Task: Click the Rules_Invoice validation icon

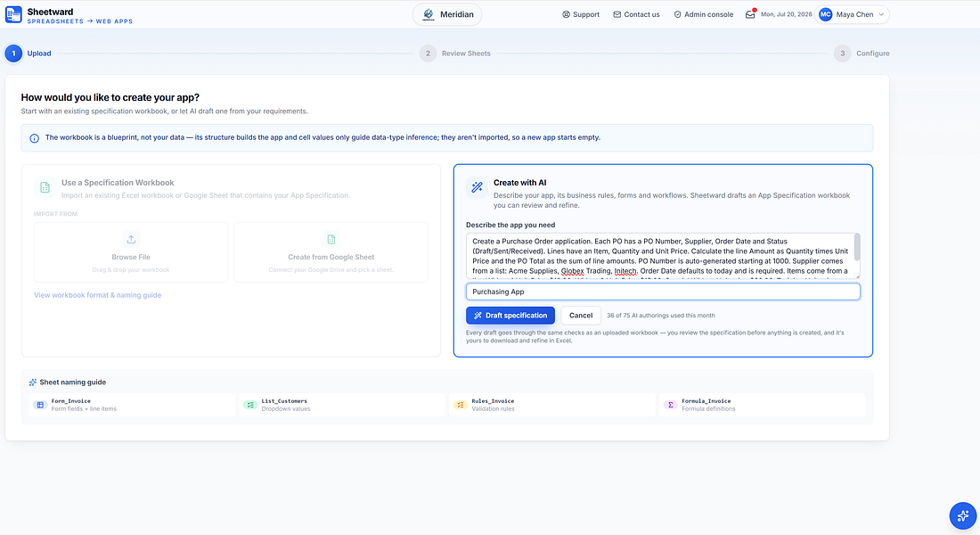Action: (460, 405)
